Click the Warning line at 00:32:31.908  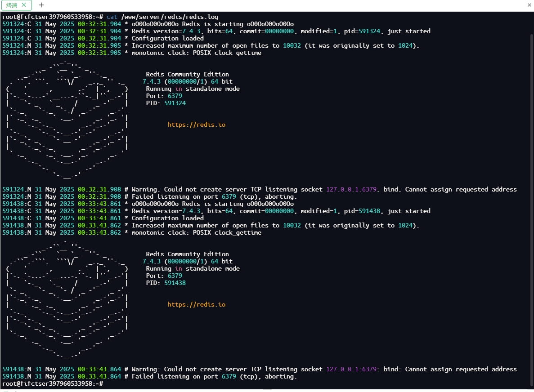point(260,190)
